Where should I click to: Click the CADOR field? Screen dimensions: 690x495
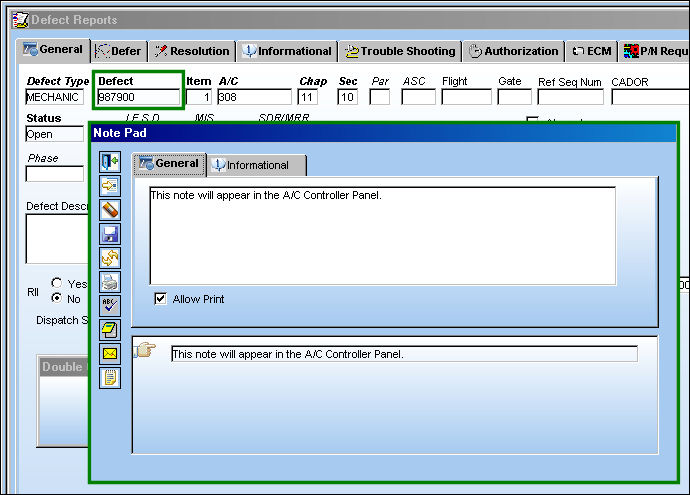point(650,97)
